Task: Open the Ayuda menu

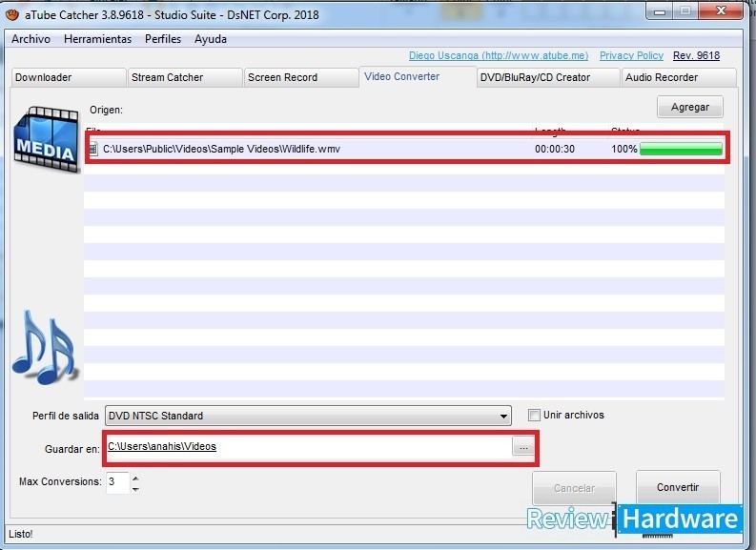Action: [x=211, y=39]
